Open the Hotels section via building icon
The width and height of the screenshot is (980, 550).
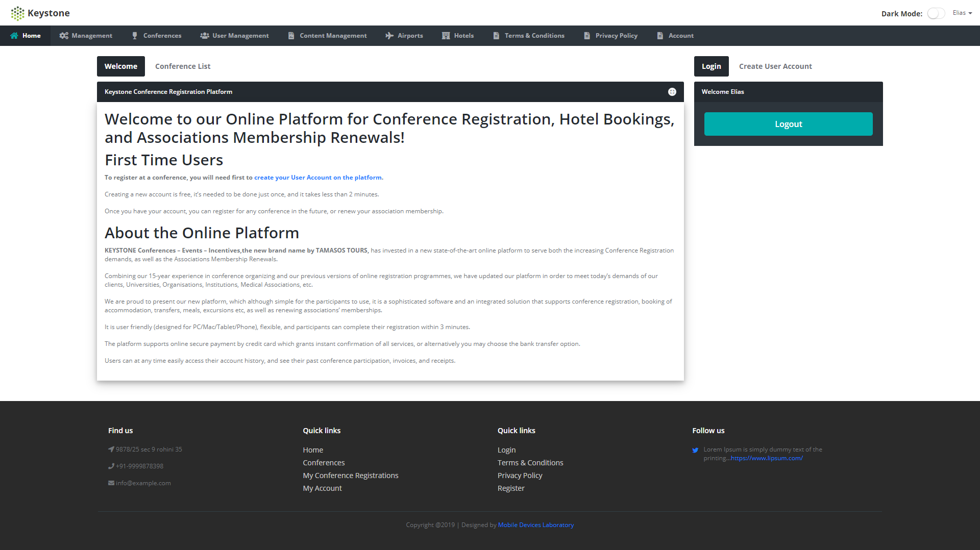[444, 36]
